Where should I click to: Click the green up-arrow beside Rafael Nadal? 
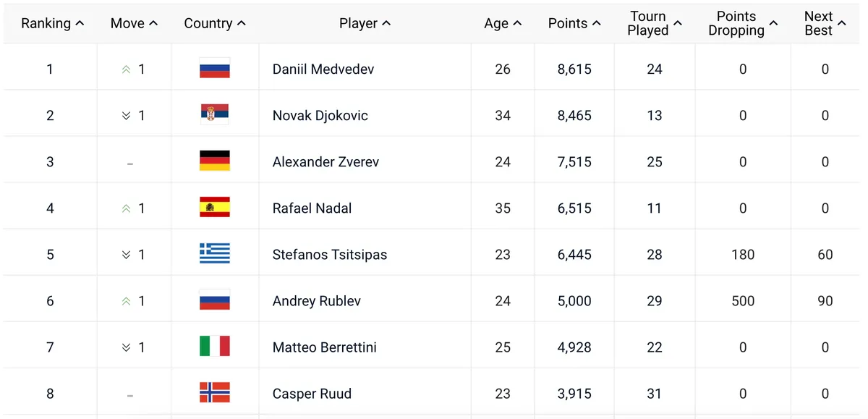[x=127, y=208]
